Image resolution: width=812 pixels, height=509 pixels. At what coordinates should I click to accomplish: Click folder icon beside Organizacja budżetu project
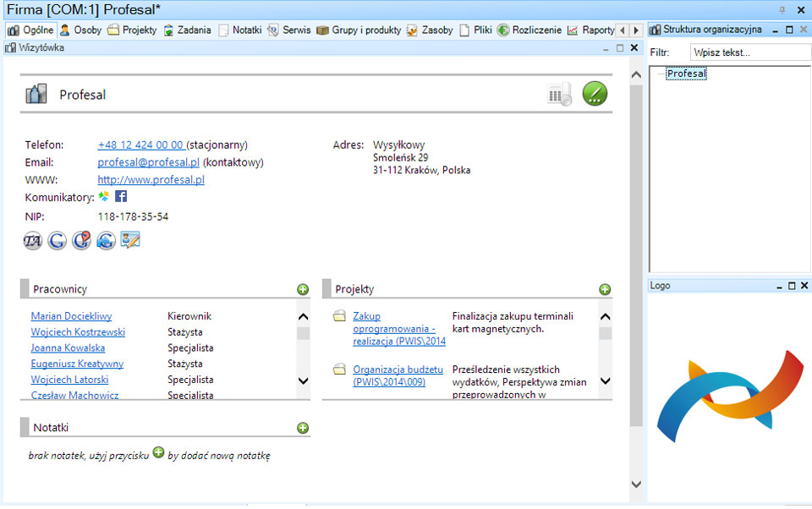[x=339, y=369]
